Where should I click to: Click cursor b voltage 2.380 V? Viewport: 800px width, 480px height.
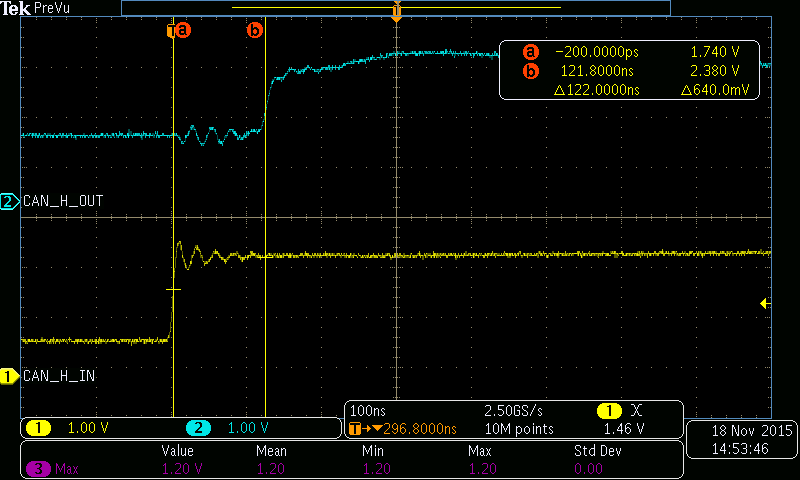[715, 71]
